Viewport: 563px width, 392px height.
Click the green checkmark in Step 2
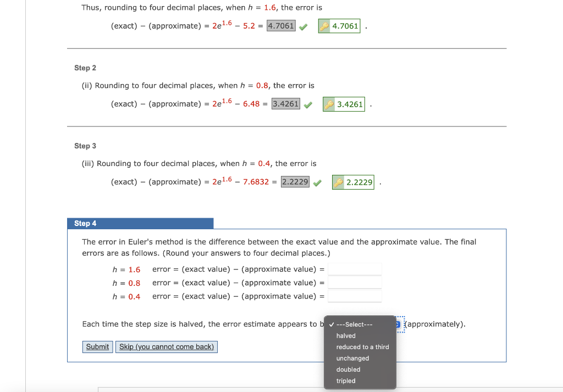[307, 104]
